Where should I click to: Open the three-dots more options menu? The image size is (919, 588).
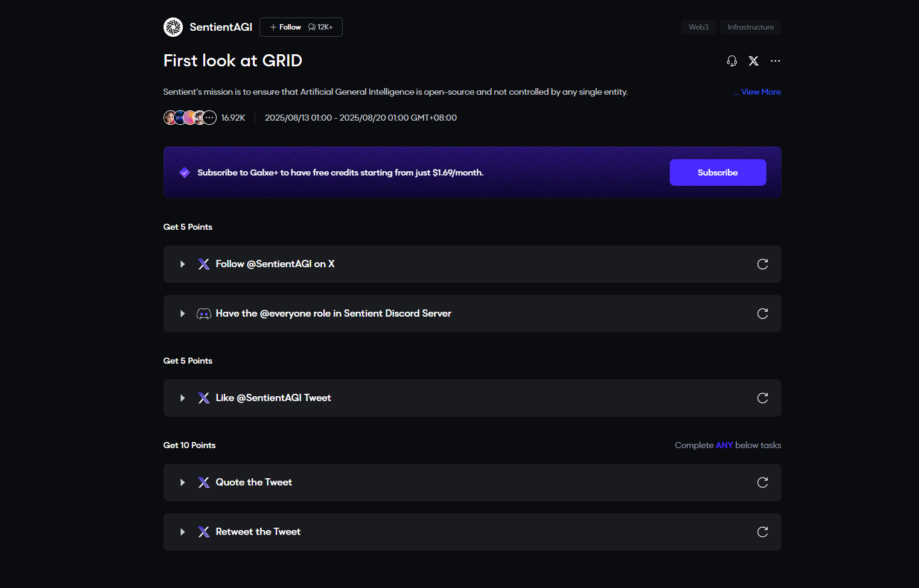coord(775,61)
